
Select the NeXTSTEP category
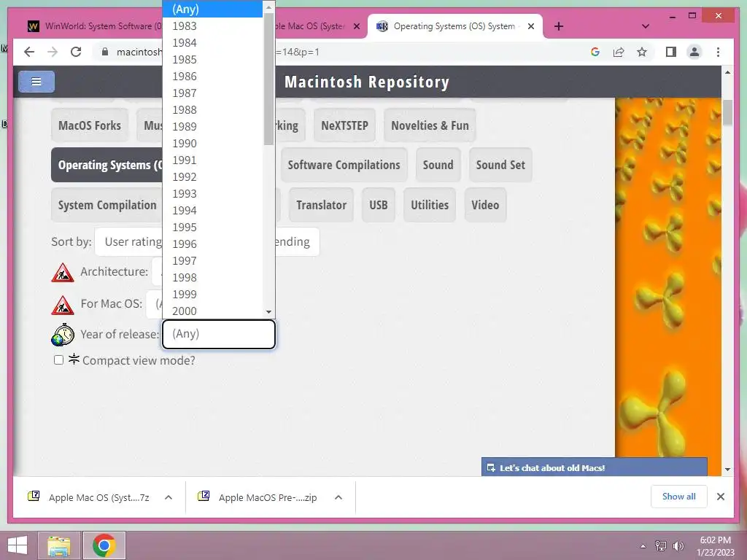(344, 125)
